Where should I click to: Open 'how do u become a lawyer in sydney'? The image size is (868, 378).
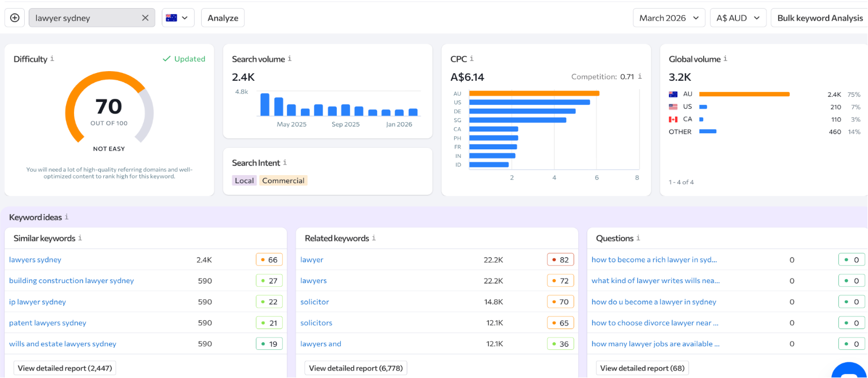(654, 302)
